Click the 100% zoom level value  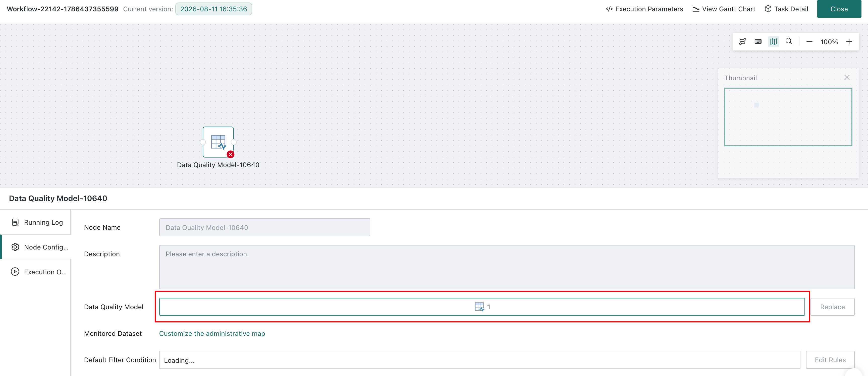point(829,42)
